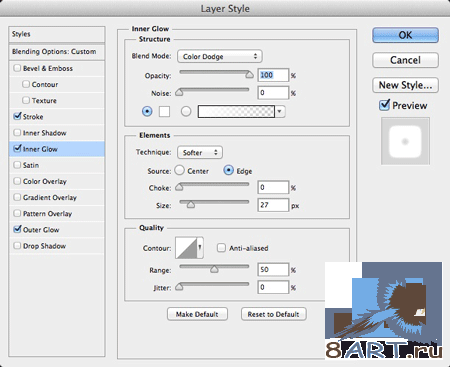
Task: Select Blending Options: Custom
Action: tap(57, 52)
